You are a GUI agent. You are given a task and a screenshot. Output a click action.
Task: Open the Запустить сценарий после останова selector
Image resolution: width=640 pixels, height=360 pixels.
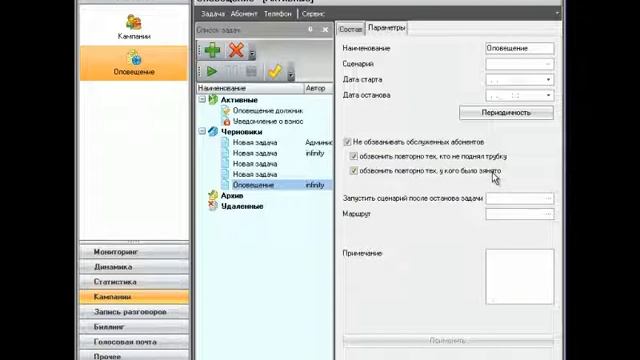520,199
